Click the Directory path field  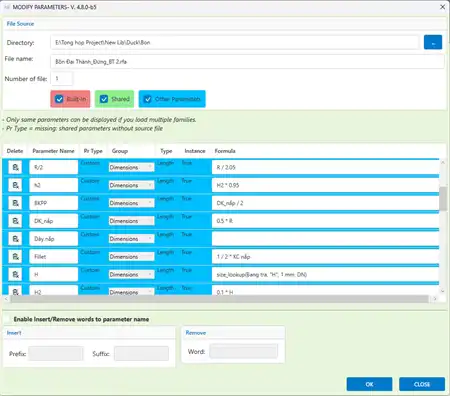pos(235,42)
